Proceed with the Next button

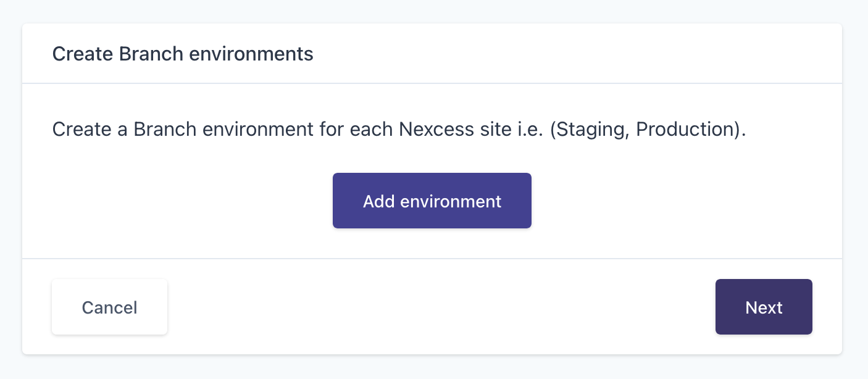[764, 307]
